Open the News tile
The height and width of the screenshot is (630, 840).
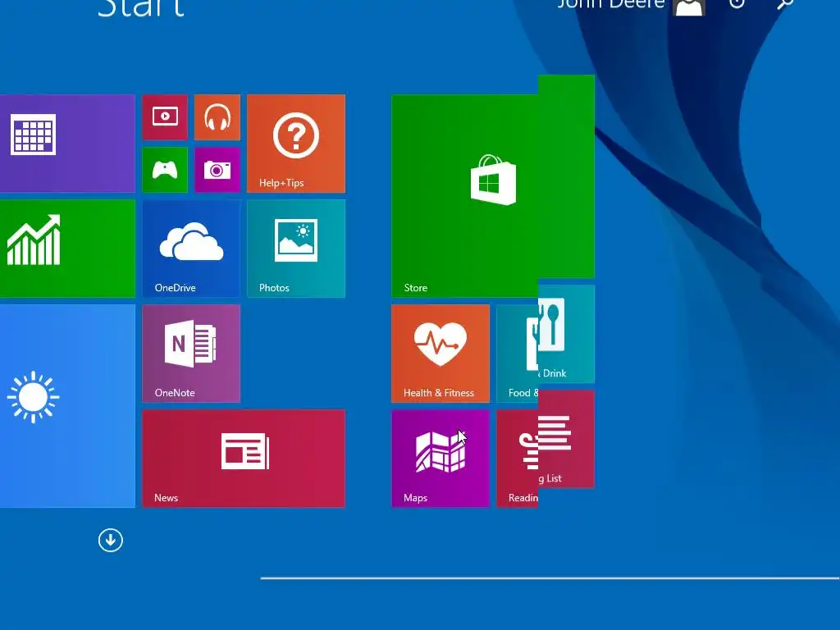[244, 459]
